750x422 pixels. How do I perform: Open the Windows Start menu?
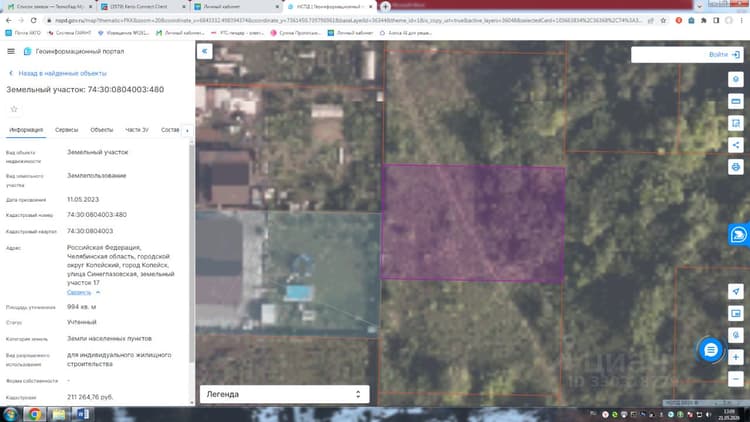coord(11,414)
